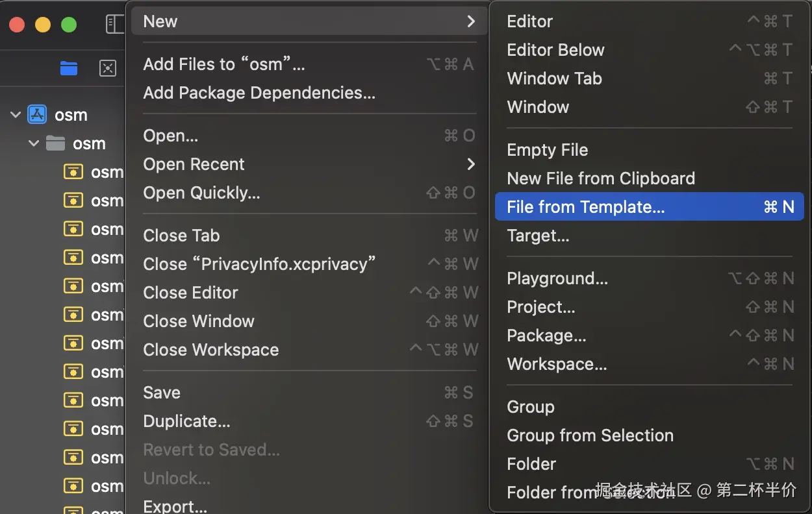Click the gray osm folder icon
Screen dimensions: 812x514
(56, 143)
